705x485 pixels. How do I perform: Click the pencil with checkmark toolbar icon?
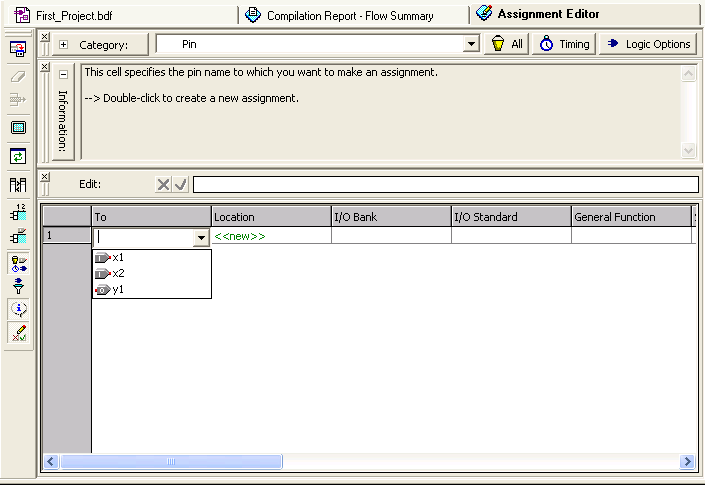tap(18, 334)
